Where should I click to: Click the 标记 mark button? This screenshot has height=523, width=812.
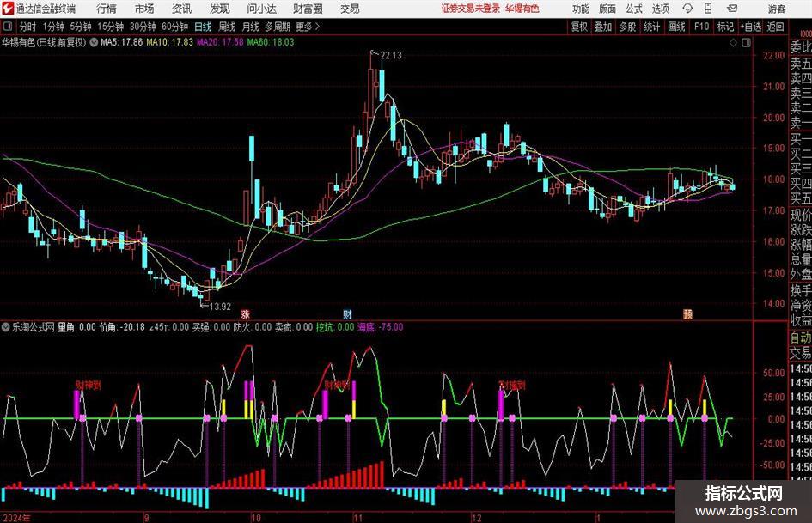(725, 27)
